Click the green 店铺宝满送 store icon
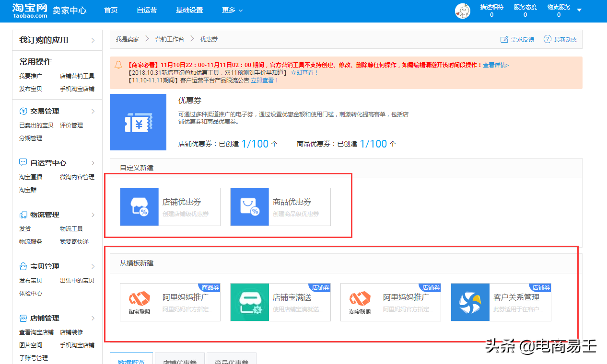This screenshot has width=607, height=364. click(x=249, y=302)
